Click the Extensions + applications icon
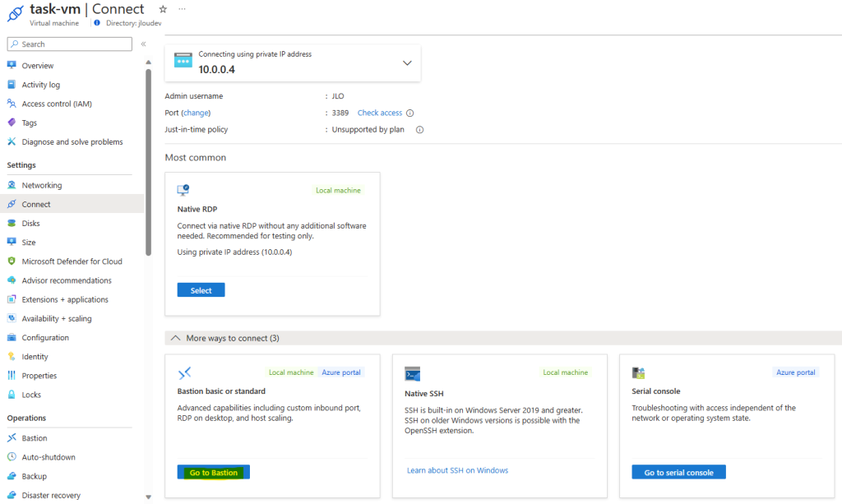The height and width of the screenshot is (504, 842). point(12,299)
